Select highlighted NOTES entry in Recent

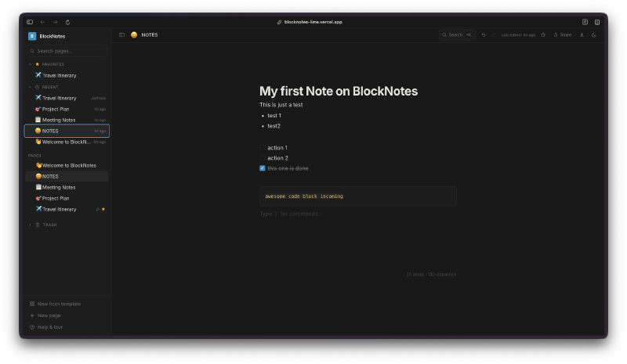pyautogui.click(x=67, y=131)
